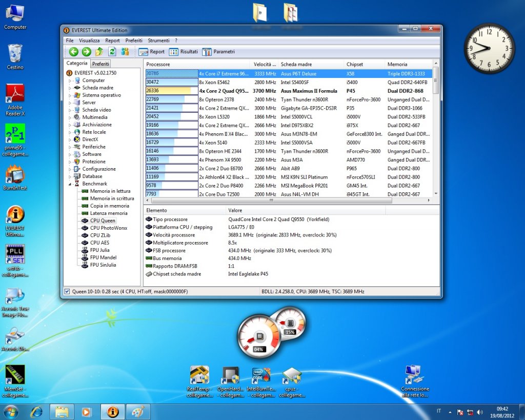Switch to the Categoria tab
525x420 pixels.
[77, 63]
